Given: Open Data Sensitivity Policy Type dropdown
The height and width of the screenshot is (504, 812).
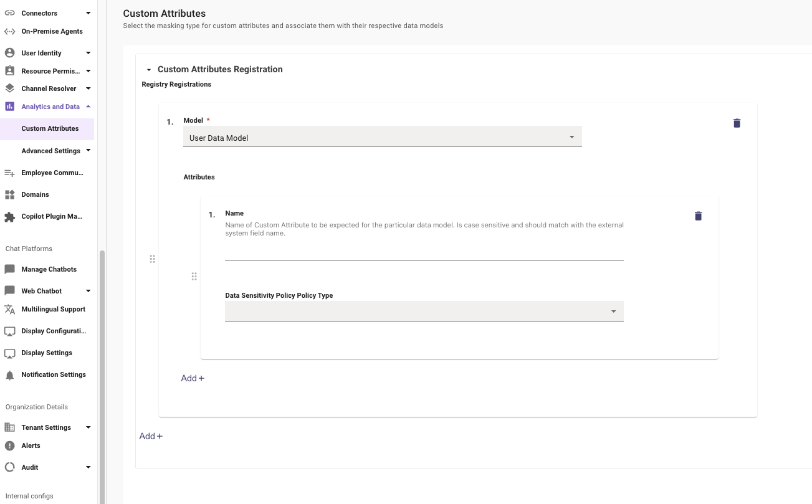Looking at the screenshot, I should point(424,311).
